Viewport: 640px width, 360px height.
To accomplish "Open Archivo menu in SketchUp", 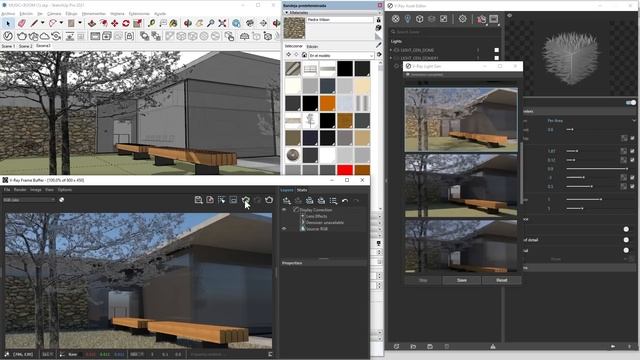I will click(8, 13).
